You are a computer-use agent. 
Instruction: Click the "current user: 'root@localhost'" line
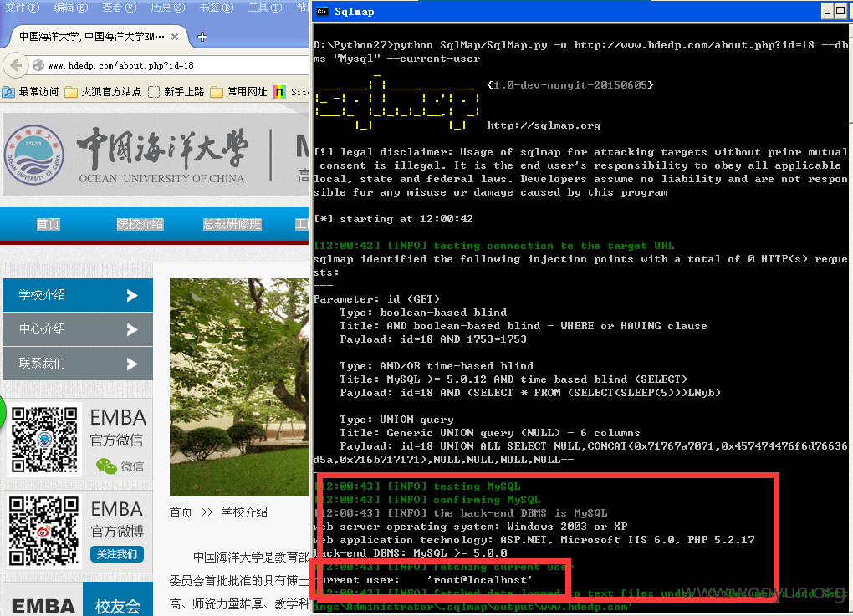point(423,580)
